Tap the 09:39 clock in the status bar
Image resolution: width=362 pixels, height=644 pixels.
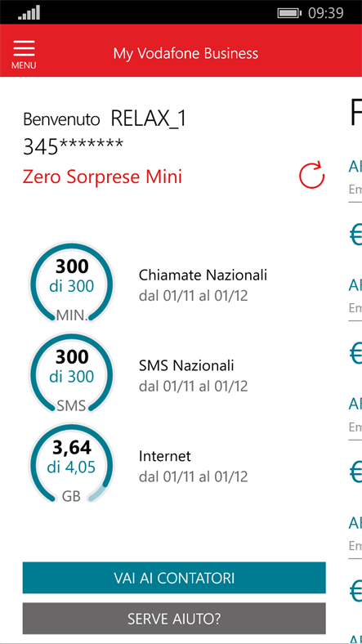[x=326, y=13]
